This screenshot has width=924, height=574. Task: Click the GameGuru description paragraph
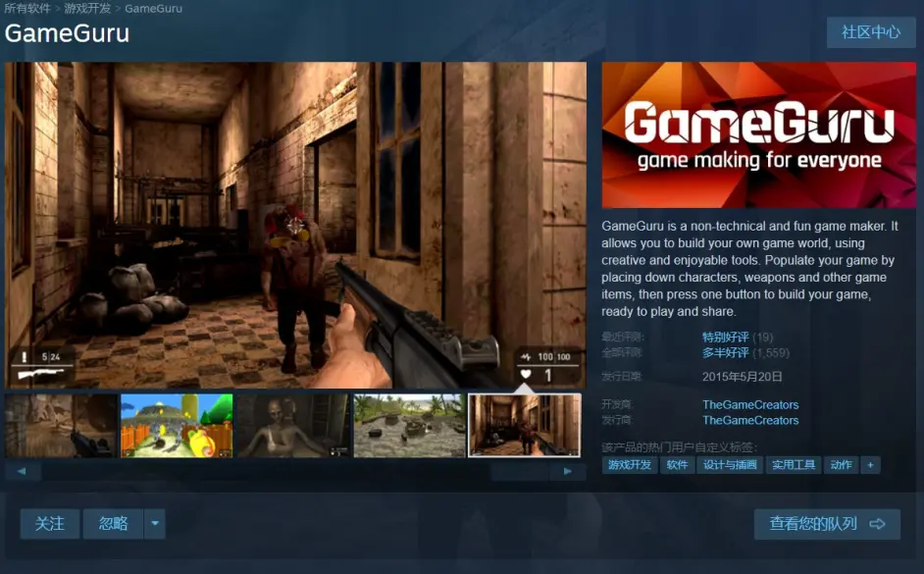point(749,269)
